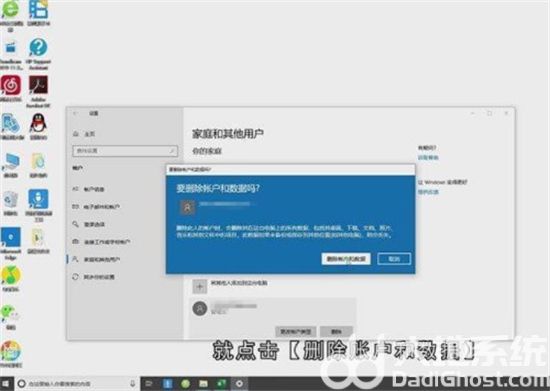Click the back arrow in Settings window
The width and height of the screenshot is (550, 391).
(x=75, y=113)
